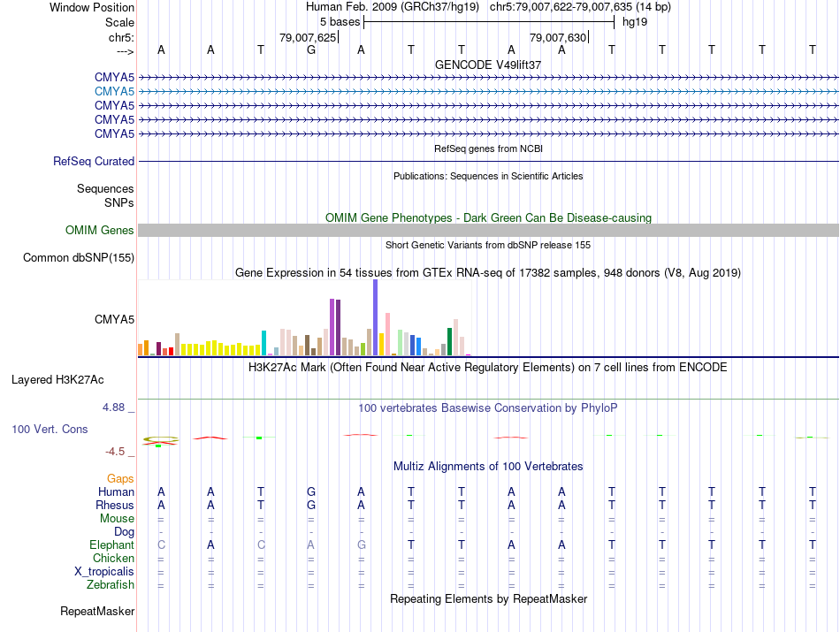
Task: Select the OMIM Genes label
Action: pos(99,231)
